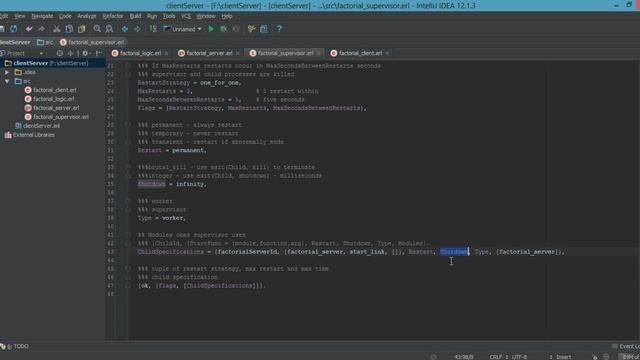Image resolution: width=640 pixels, height=360 pixels.
Task: Run the Unnamed configuration with green arrow
Action: coord(211,29)
